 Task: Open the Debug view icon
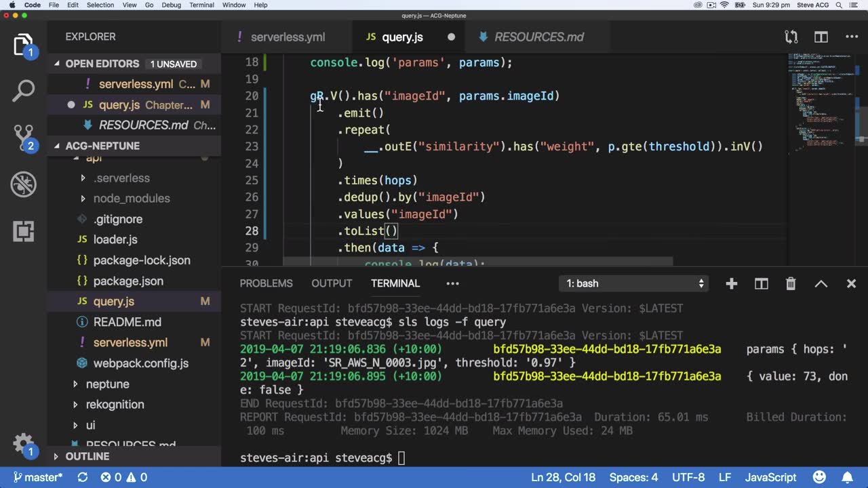click(23, 184)
